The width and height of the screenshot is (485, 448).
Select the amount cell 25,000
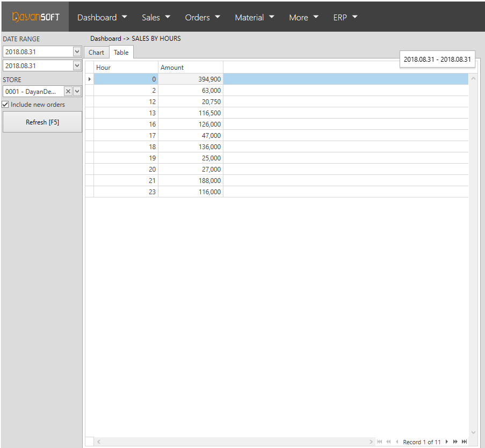[x=191, y=158]
